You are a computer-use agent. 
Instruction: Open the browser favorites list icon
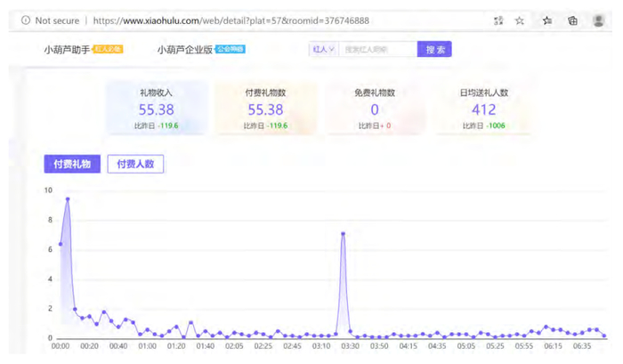click(547, 20)
